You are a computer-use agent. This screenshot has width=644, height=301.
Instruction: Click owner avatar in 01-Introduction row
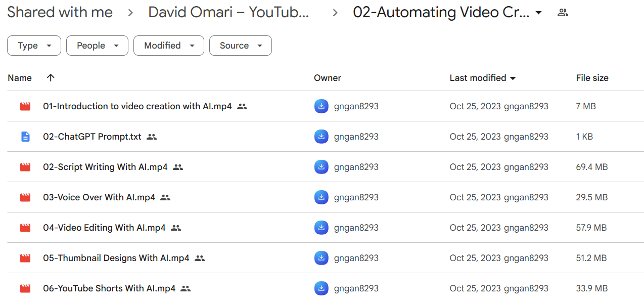(x=321, y=106)
